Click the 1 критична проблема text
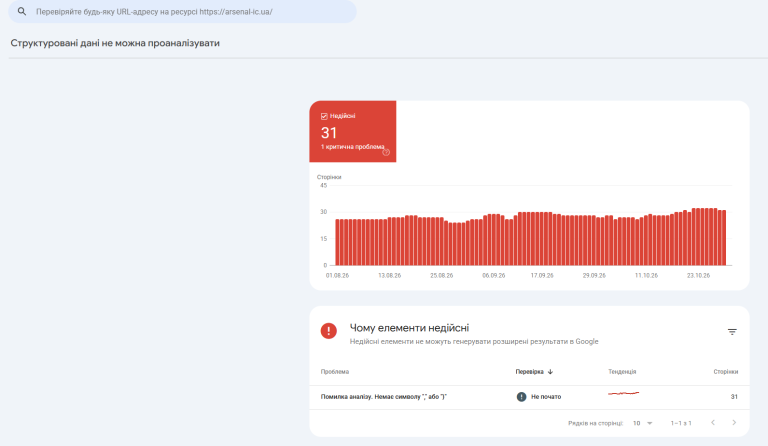Image resolution: width=768 pixels, height=446 pixels. coord(352,147)
